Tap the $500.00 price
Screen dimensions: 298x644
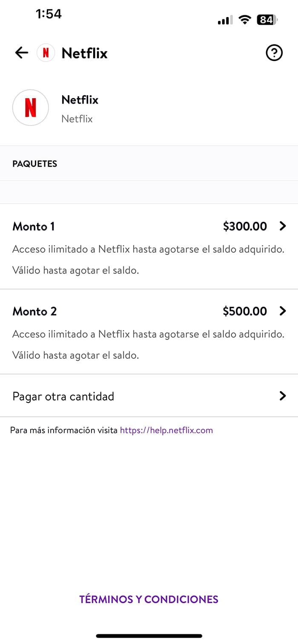coord(245,312)
